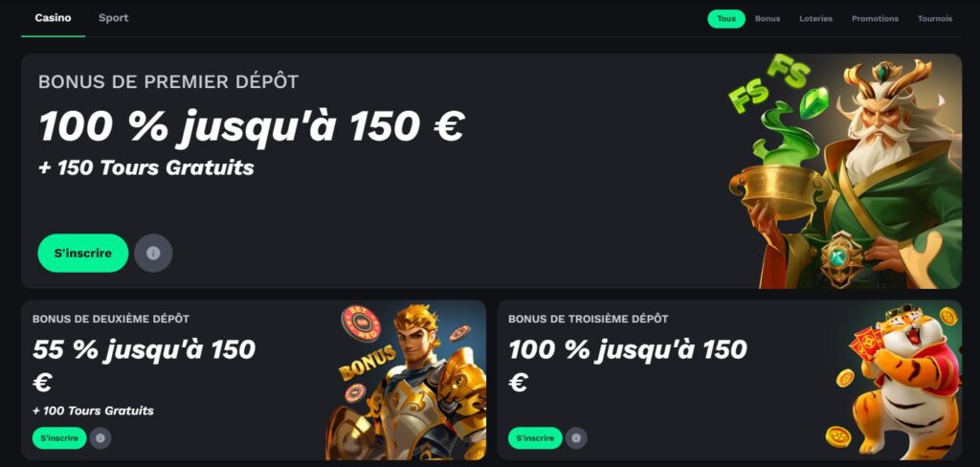980x467 pixels.
Task: Click info icon on third deposit bonus
Action: click(576, 438)
